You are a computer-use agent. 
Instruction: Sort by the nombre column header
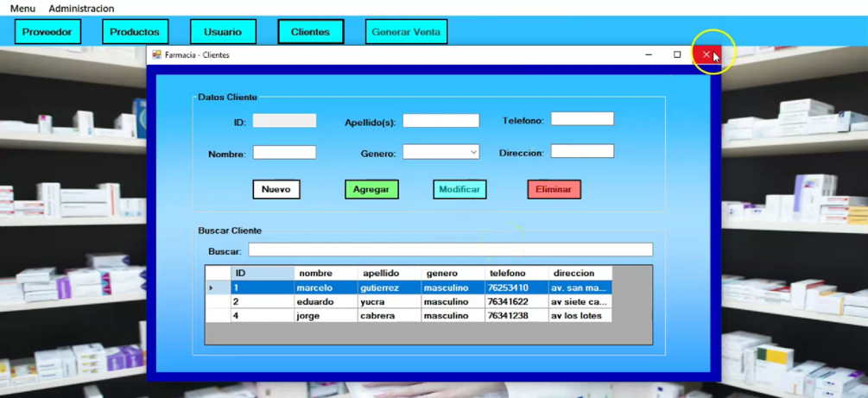tap(326, 274)
